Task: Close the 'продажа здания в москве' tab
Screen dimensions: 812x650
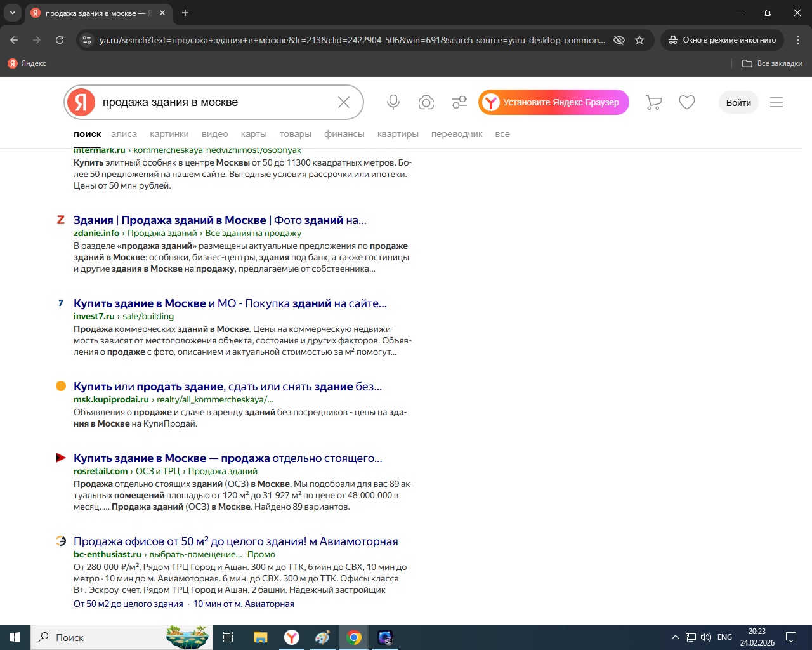Action: tap(162, 13)
